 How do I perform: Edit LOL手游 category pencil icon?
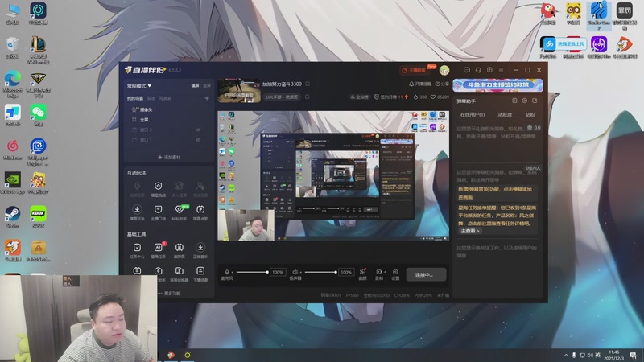pos(308,97)
